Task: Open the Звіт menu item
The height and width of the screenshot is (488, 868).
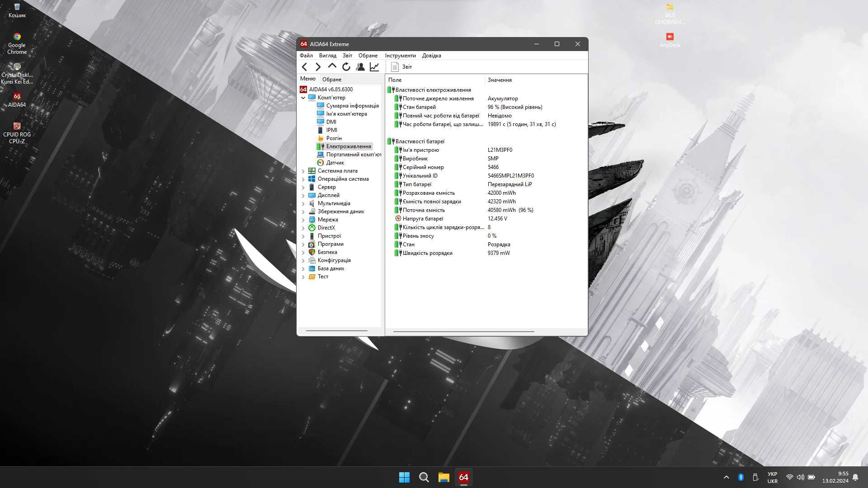Action: 346,56
